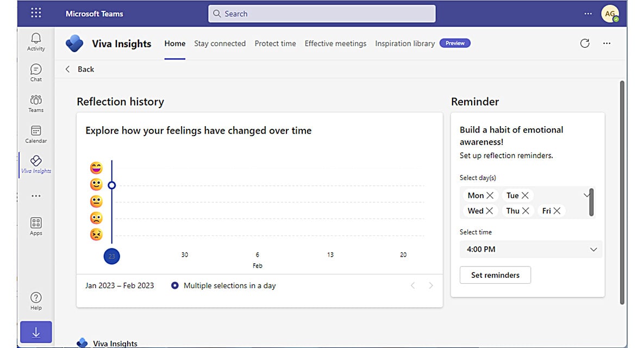Click the neutral face emoji
This screenshot has width=644, height=348.
(x=96, y=201)
